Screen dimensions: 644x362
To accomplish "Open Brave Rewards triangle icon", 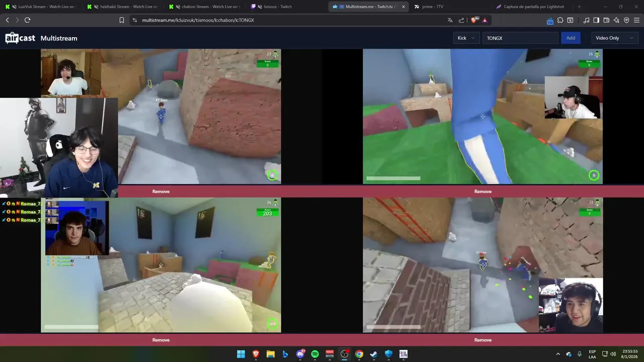I will (485, 20).
